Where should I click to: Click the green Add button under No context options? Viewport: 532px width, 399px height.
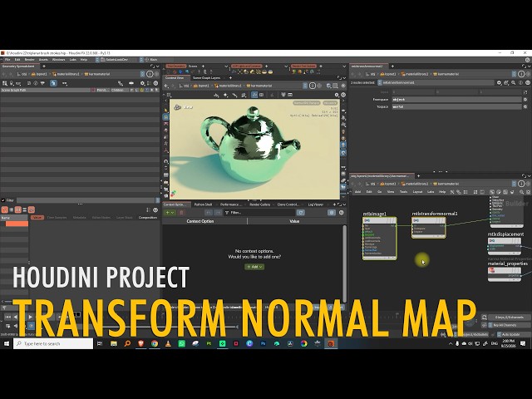[254, 267]
